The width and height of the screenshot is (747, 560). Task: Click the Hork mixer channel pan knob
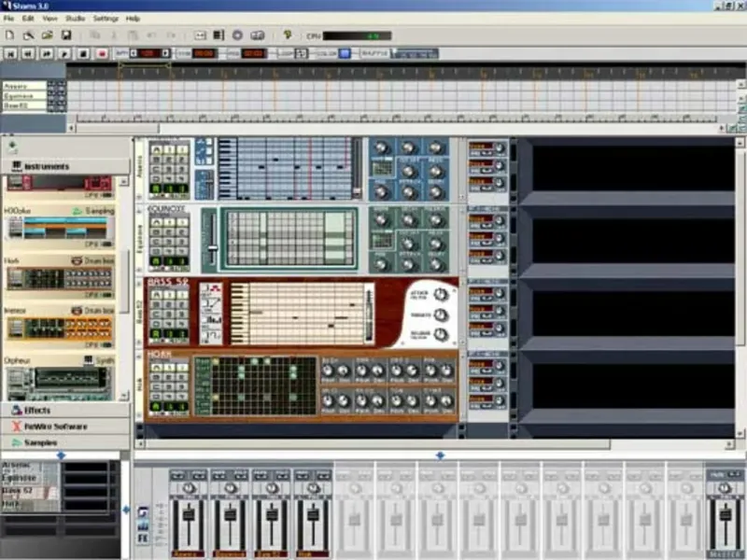313,488
